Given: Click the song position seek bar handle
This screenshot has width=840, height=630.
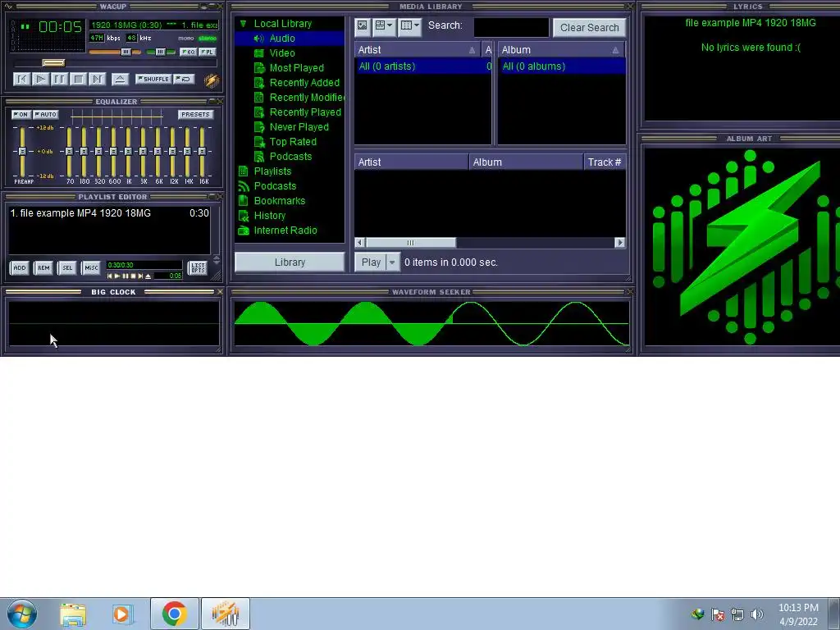Looking at the screenshot, I should click(53, 63).
